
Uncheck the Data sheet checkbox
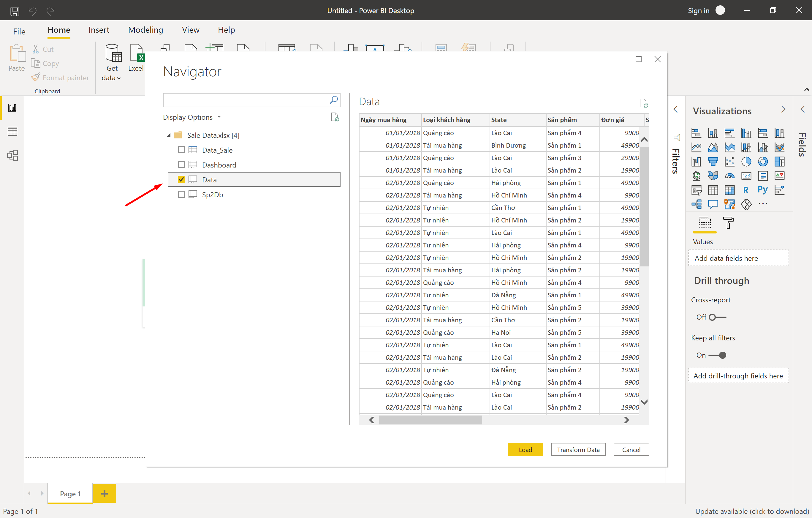tap(181, 179)
